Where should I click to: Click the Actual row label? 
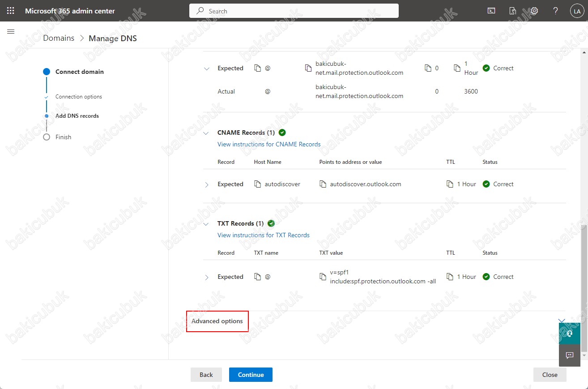click(226, 91)
